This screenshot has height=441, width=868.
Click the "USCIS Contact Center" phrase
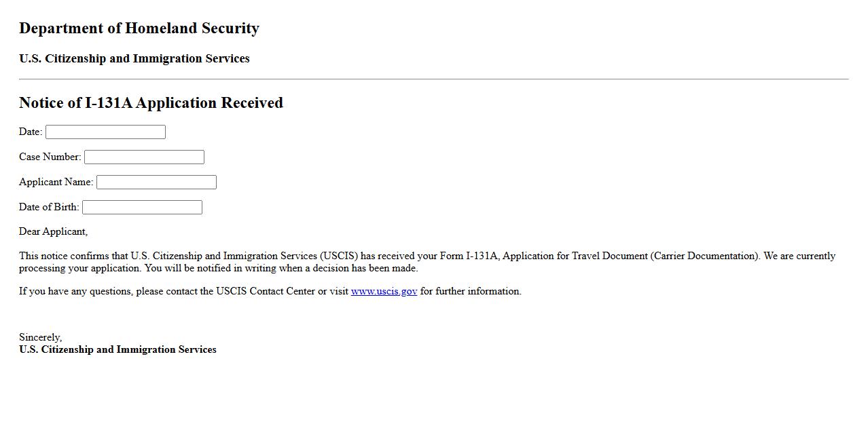click(x=266, y=292)
